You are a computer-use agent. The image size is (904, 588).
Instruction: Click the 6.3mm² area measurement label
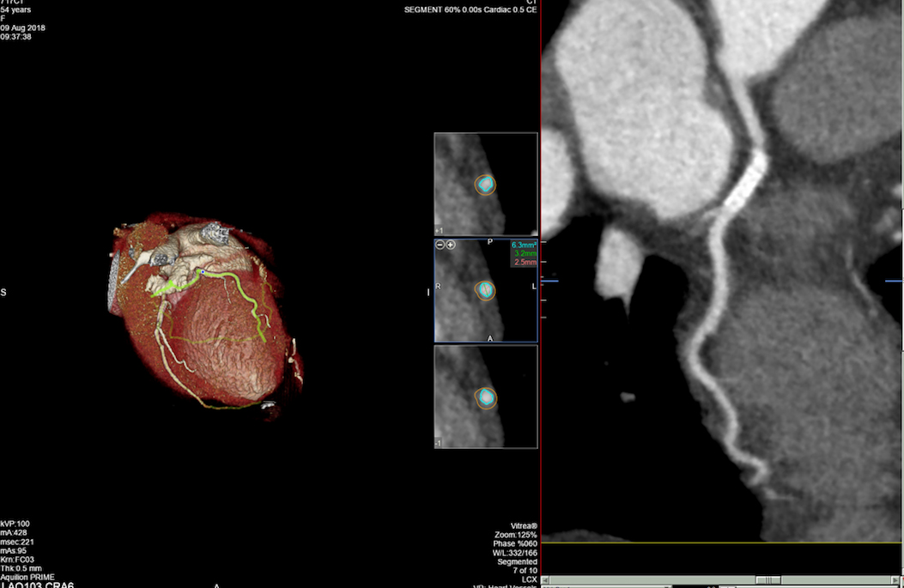click(524, 245)
